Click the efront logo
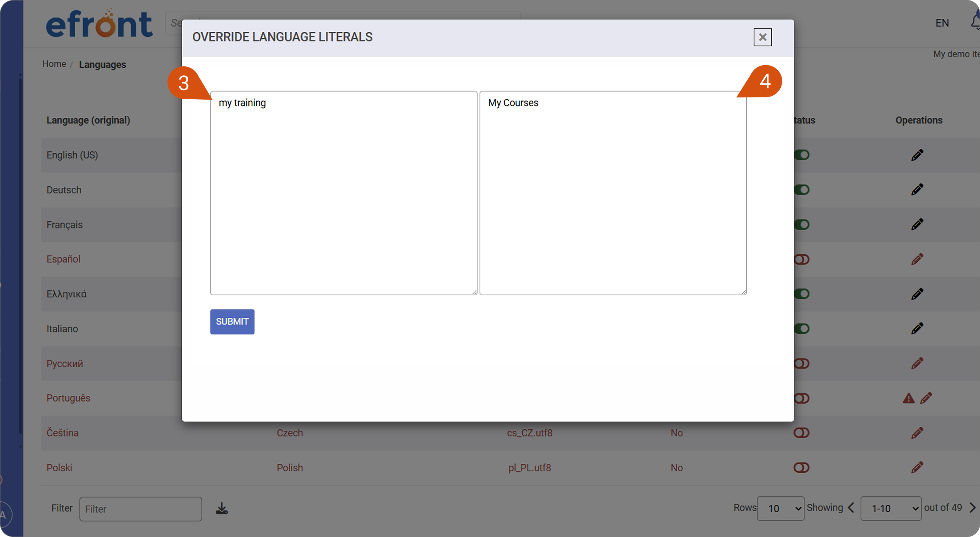This screenshot has width=980, height=537. [x=99, y=24]
